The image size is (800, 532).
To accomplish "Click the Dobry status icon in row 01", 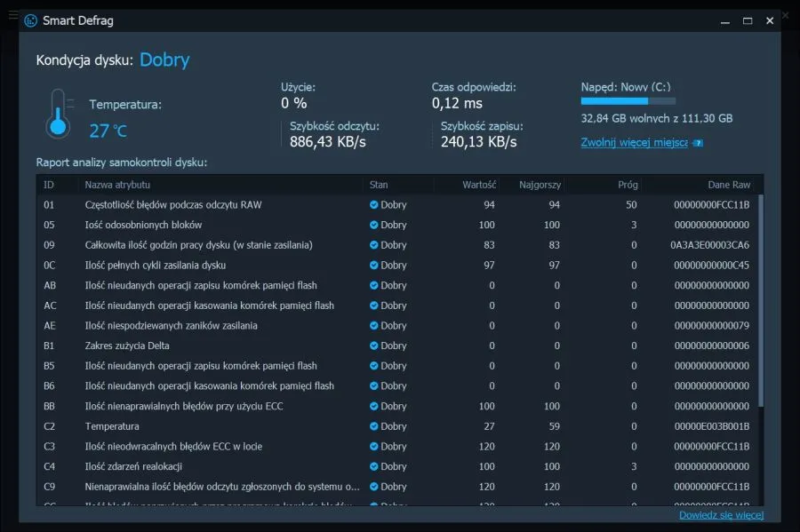I will 374,205.
